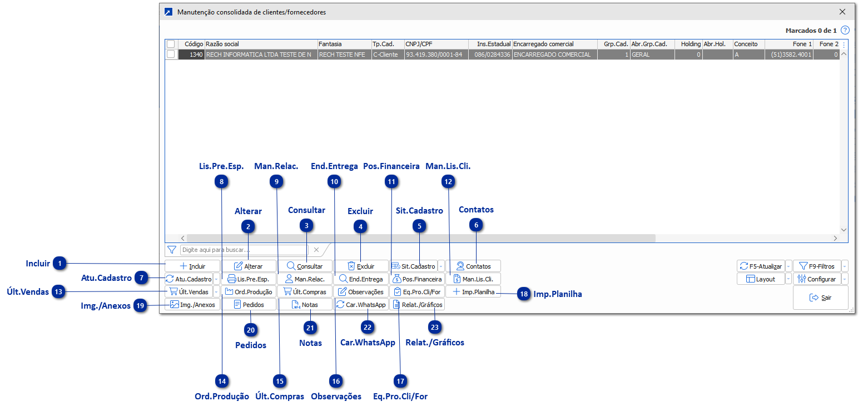868x411 pixels.
Task: Click the Excluir trash button
Action: click(x=361, y=266)
